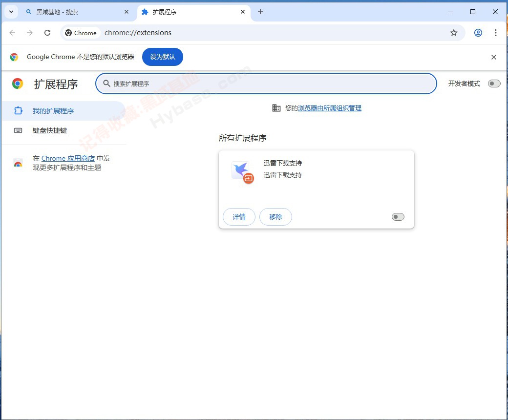Open the Chrome 应用商店 link
The width and height of the screenshot is (508, 420).
[x=68, y=158]
